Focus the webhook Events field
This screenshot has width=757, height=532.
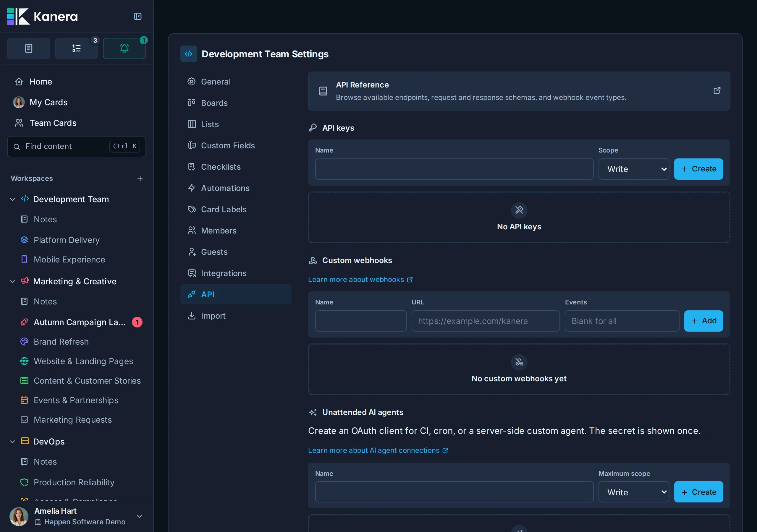(x=622, y=321)
